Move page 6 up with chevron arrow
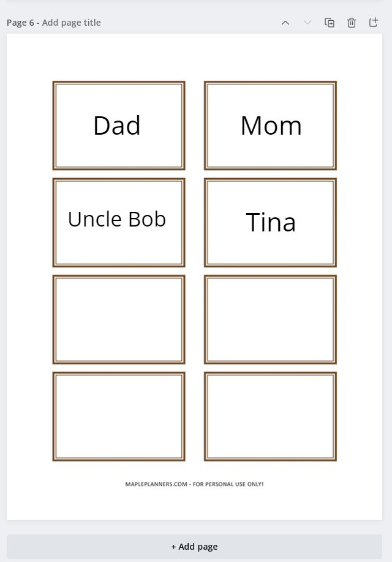 tap(285, 23)
